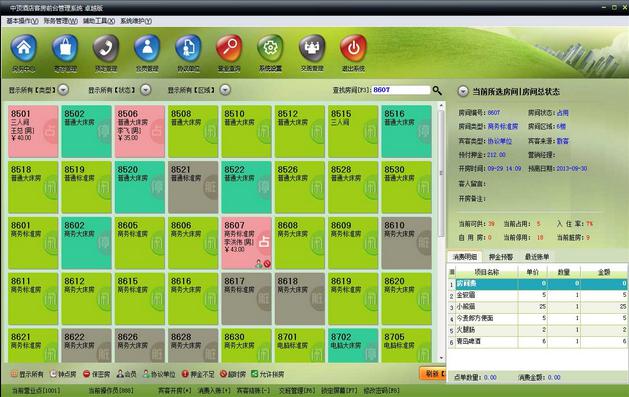The width and height of the screenshot is (629, 397).
Task: Expand the 显示所有【类型】 dropdown arrow
Action: tap(63, 90)
